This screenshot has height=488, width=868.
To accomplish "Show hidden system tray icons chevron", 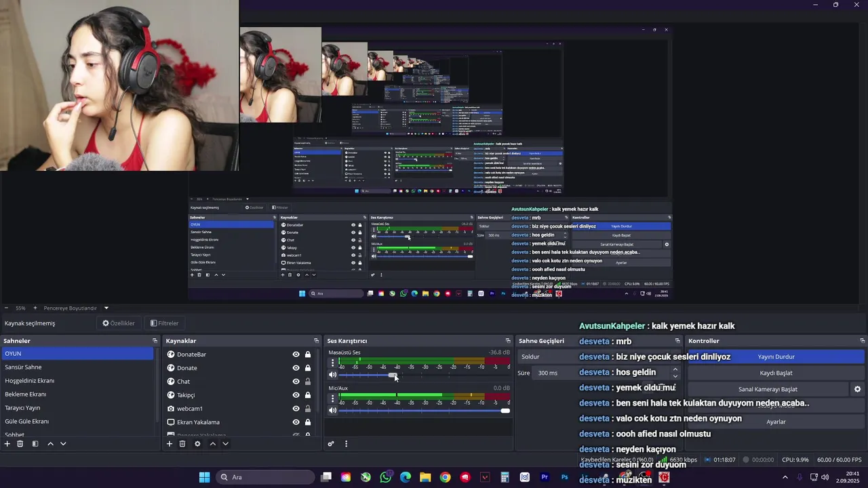I will [785, 477].
